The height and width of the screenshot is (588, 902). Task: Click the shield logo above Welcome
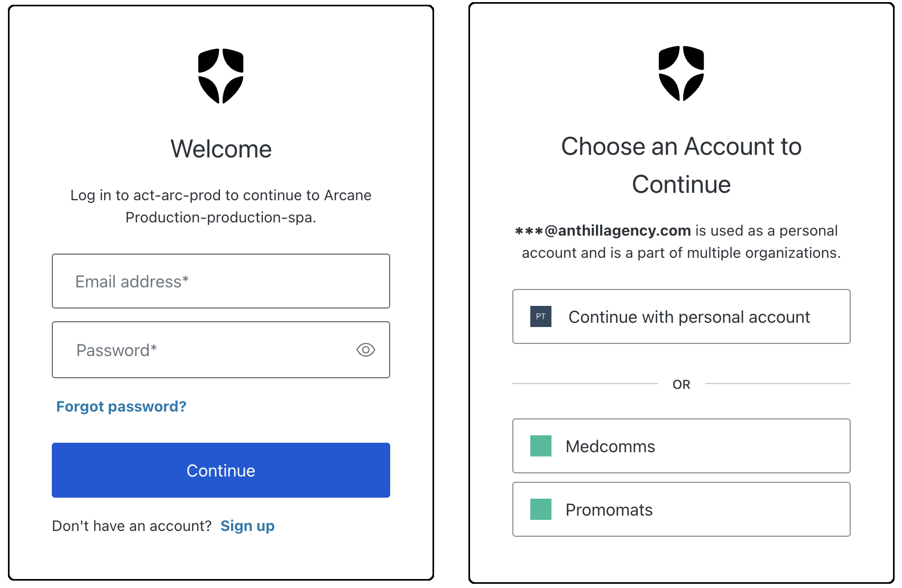221,76
